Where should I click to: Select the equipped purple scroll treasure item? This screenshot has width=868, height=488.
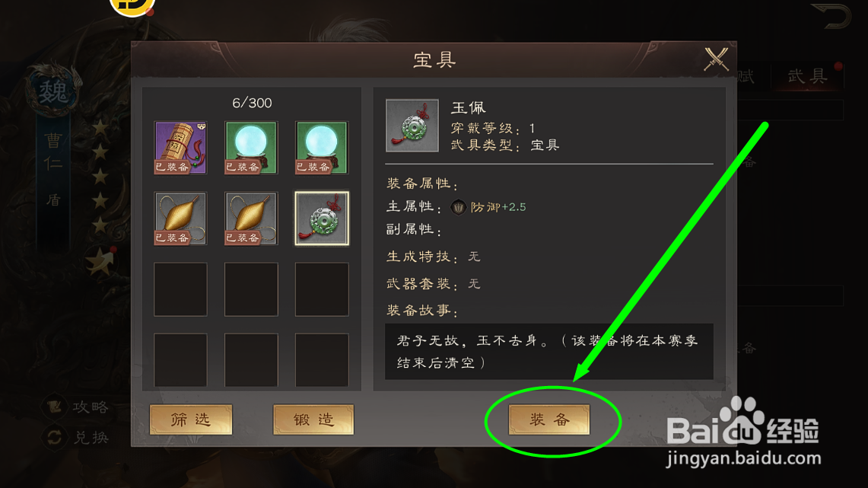tap(180, 148)
